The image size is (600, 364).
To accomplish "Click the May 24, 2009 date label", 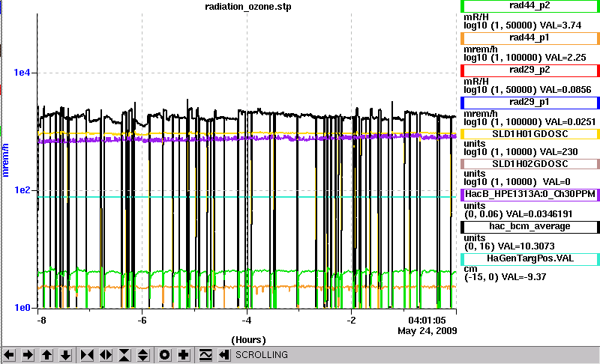I will [x=427, y=331].
